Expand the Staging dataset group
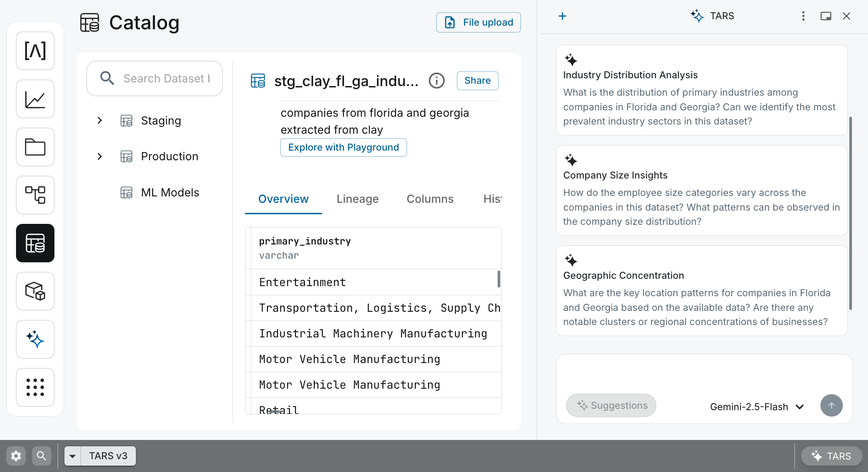Viewport: 868px width, 472px height. (x=100, y=120)
